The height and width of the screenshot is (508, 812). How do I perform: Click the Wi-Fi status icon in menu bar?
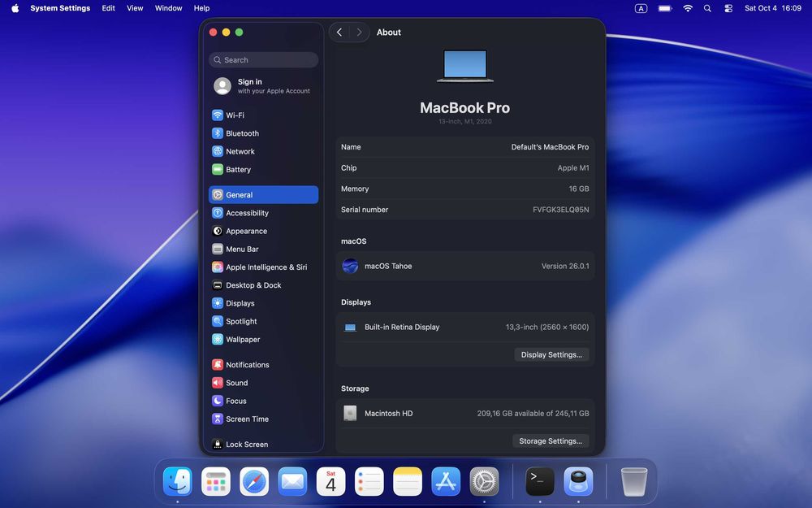[688, 8]
